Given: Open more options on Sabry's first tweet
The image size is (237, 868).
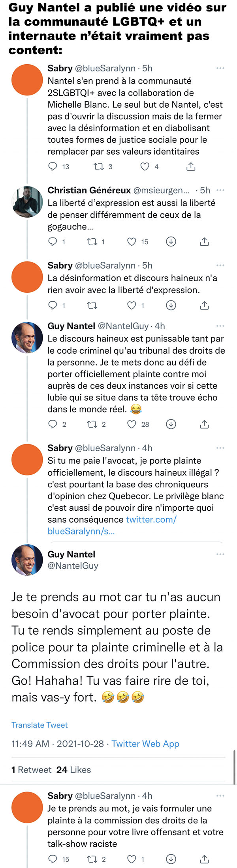Looking at the screenshot, I should (220, 68).
